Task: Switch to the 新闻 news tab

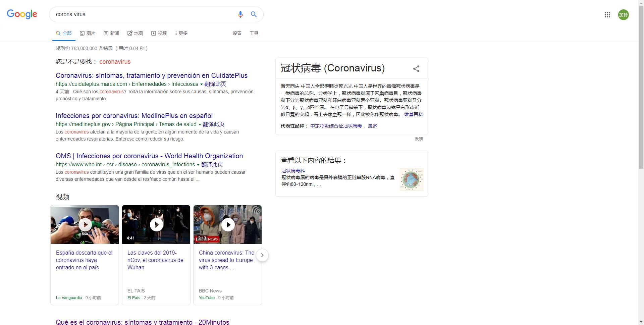Action: pos(111,33)
